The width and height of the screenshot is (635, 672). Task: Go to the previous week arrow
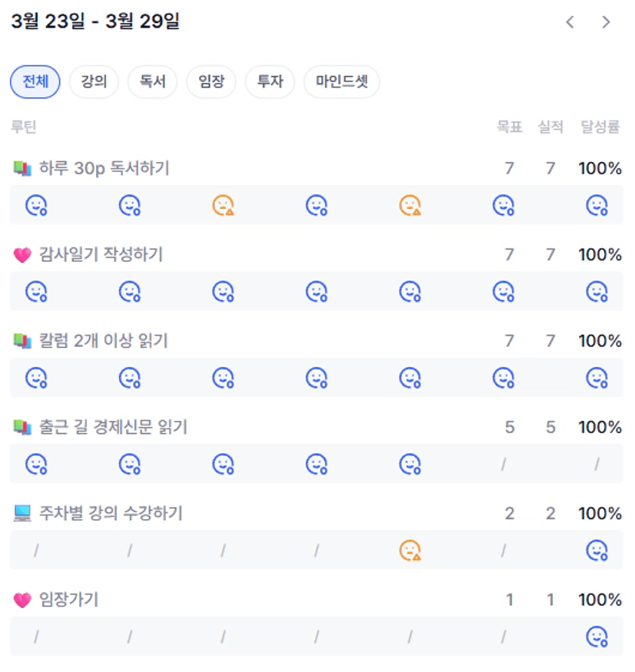click(x=570, y=22)
